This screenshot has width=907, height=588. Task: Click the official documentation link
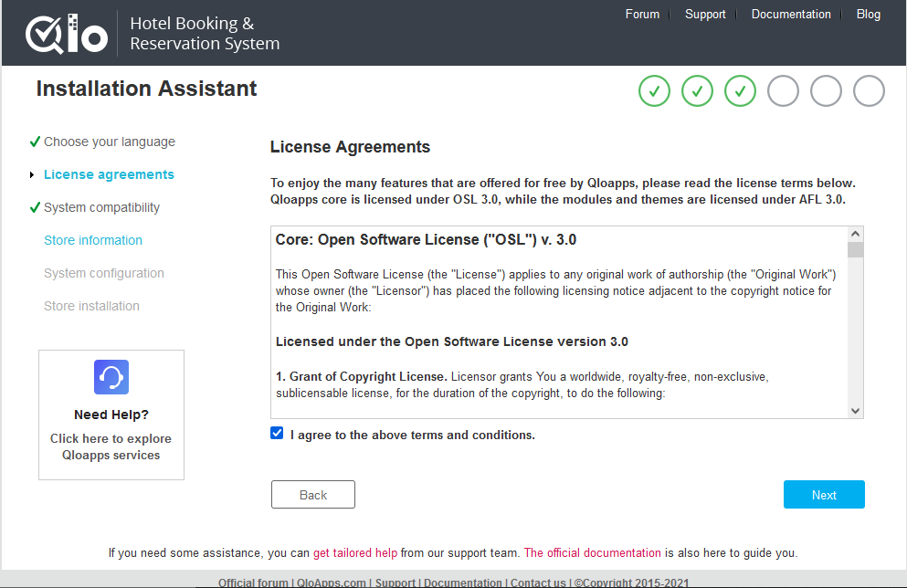(592, 552)
